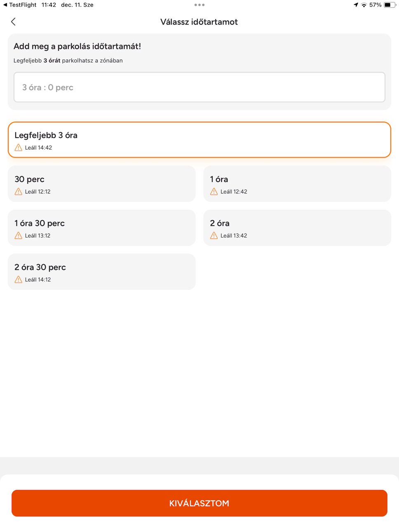Tap the back arrow icon
This screenshot has height=532, width=399.
(x=13, y=22)
